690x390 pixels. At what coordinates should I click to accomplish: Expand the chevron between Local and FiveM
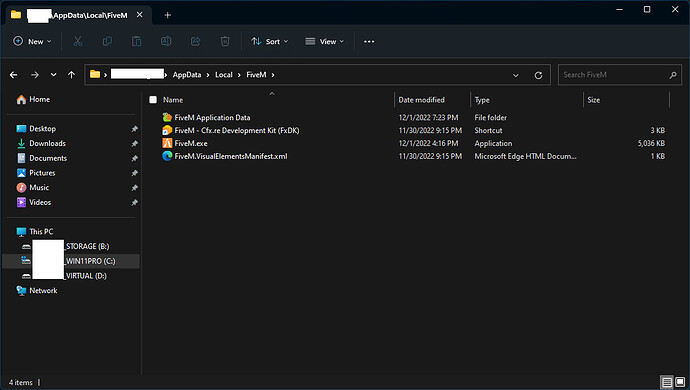(239, 75)
